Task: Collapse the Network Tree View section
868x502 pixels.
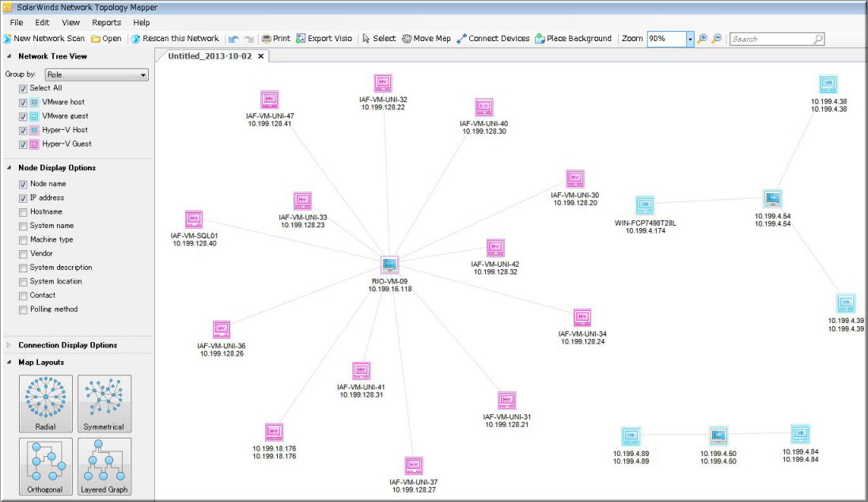Action: pos(9,56)
